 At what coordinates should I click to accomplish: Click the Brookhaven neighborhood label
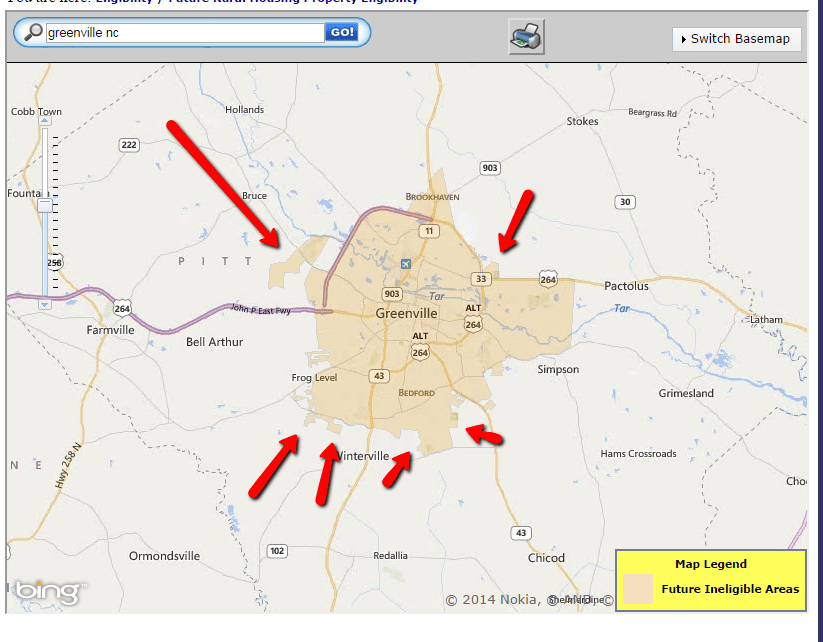pos(432,197)
